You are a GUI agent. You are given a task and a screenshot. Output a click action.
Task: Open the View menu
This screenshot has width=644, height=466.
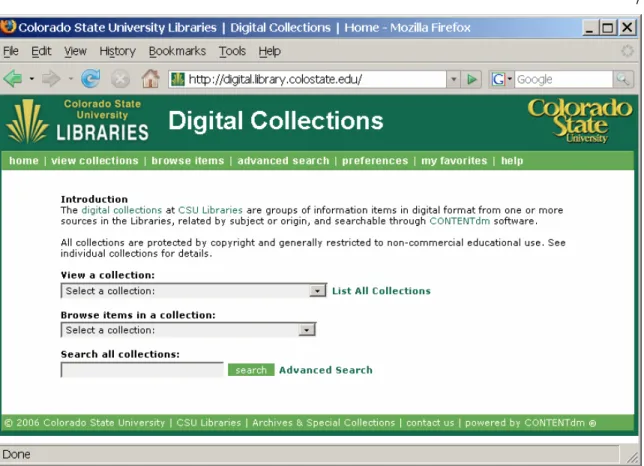(x=75, y=51)
